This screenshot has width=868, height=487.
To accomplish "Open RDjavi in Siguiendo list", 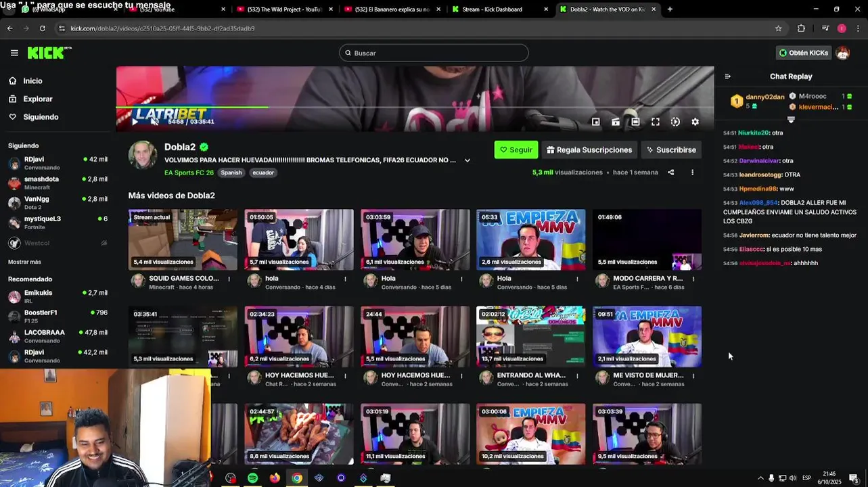I will coord(58,163).
